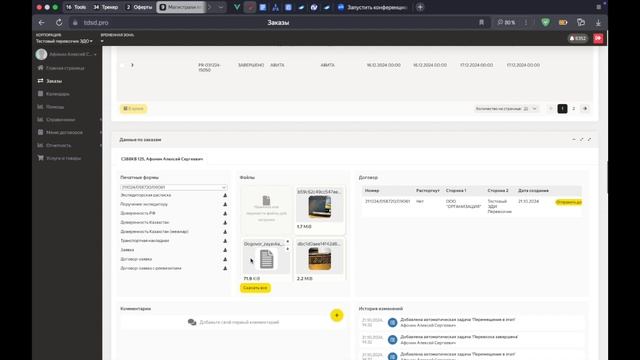Viewport: 640px width, 360px height.
Task: Click the 30% zoom indicator
Action: tap(507, 22)
